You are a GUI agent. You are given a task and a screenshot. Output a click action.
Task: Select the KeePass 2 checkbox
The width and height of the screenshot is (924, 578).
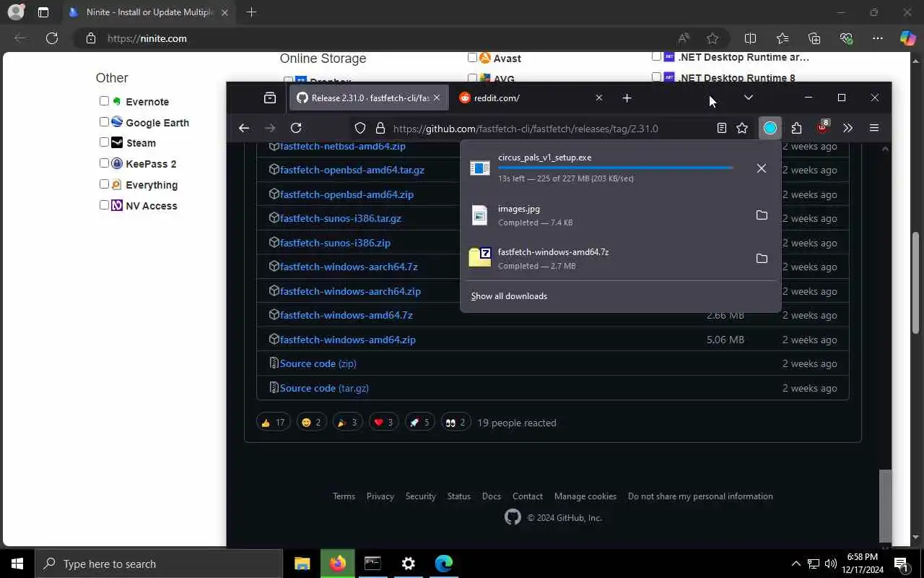(104, 163)
